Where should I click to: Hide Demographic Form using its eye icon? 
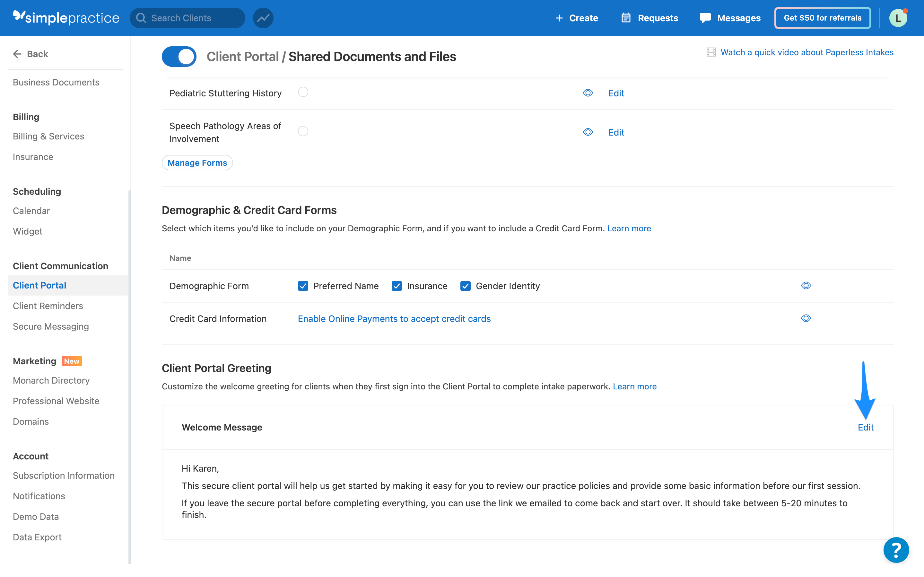(806, 285)
